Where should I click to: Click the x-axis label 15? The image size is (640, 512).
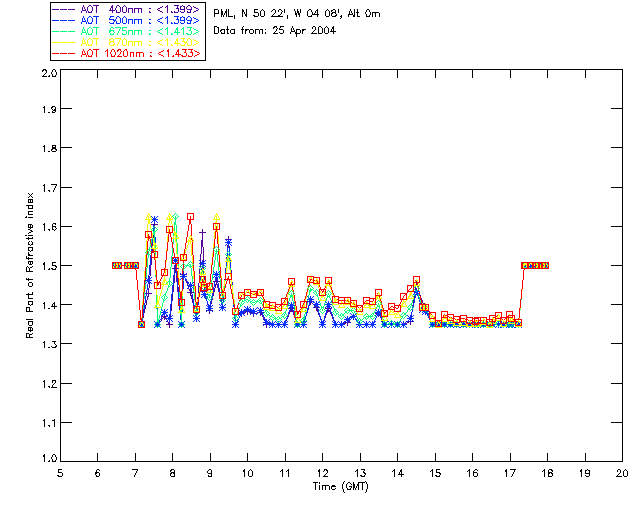pos(435,474)
